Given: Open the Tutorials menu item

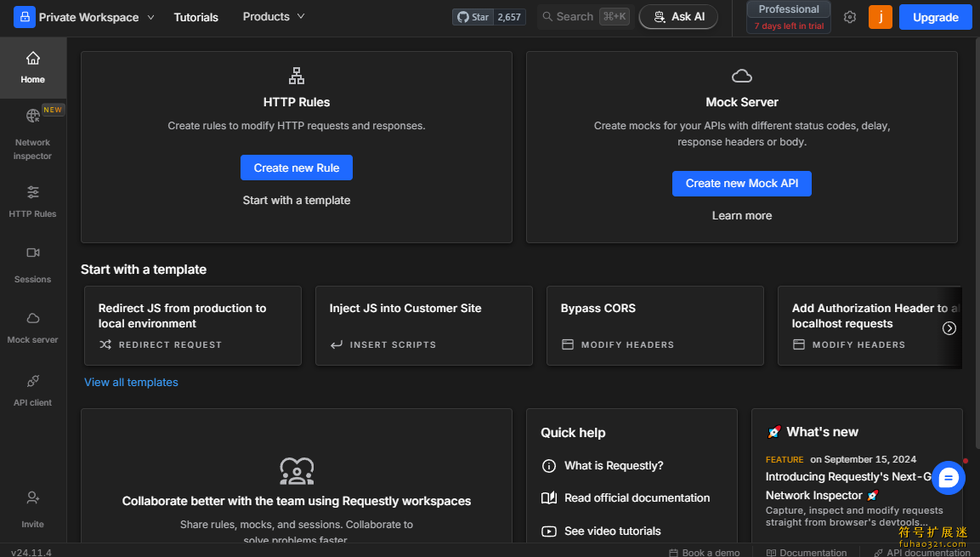Looking at the screenshot, I should [x=196, y=17].
